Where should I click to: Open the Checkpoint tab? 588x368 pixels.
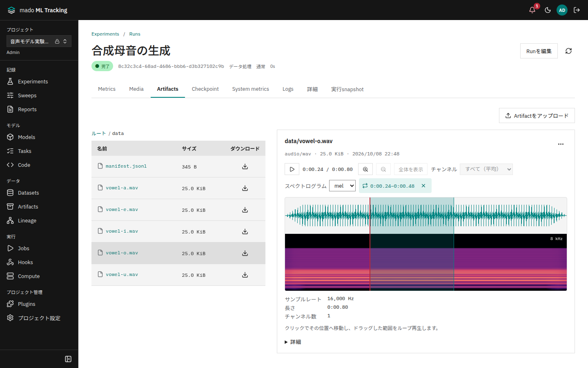click(x=205, y=89)
